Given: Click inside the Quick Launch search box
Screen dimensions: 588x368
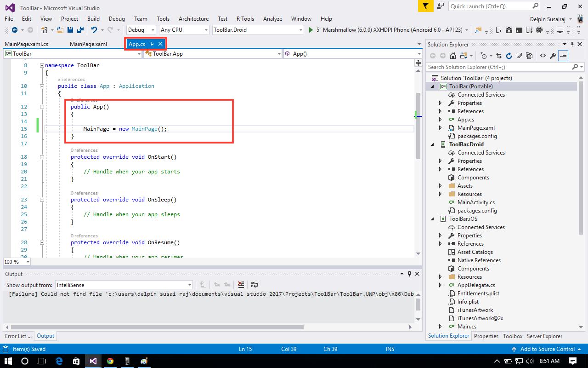Looking at the screenshot, I should pos(487,6).
